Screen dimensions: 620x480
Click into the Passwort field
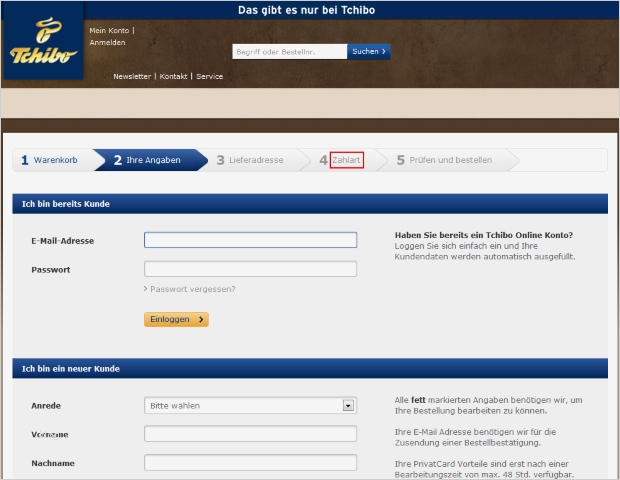coord(250,269)
